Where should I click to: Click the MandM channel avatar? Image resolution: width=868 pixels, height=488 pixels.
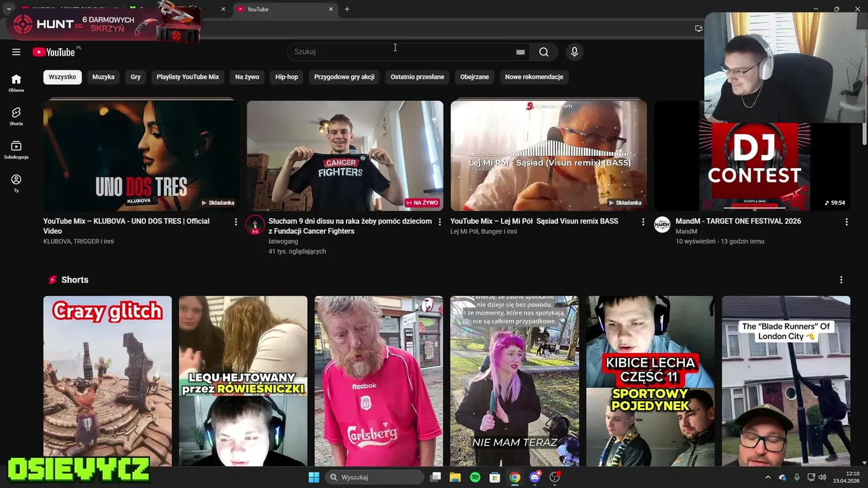662,225
